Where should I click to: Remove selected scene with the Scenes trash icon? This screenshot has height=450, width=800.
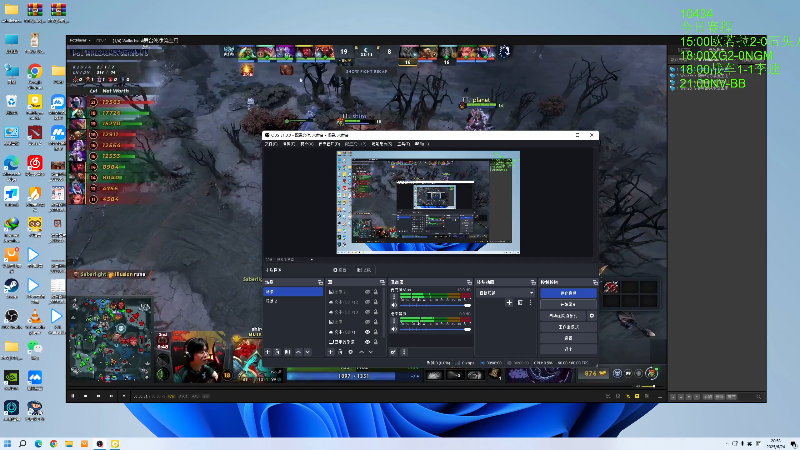pos(277,352)
